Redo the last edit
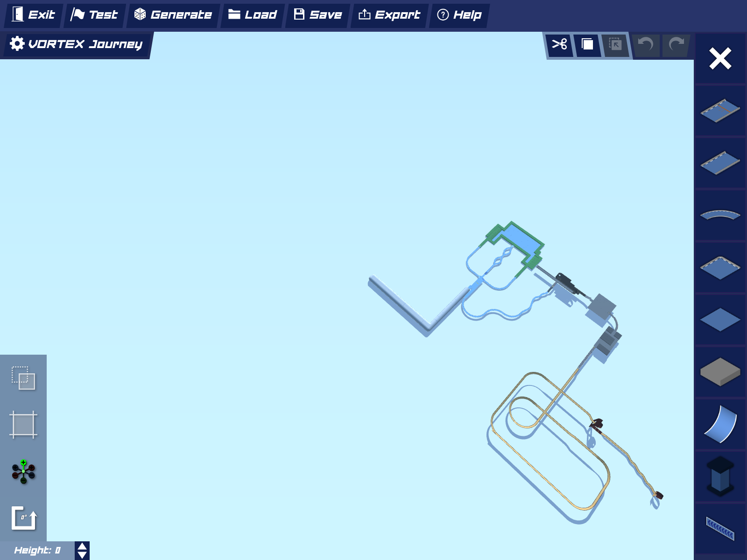Viewport: 747px width, 560px height. (676, 45)
